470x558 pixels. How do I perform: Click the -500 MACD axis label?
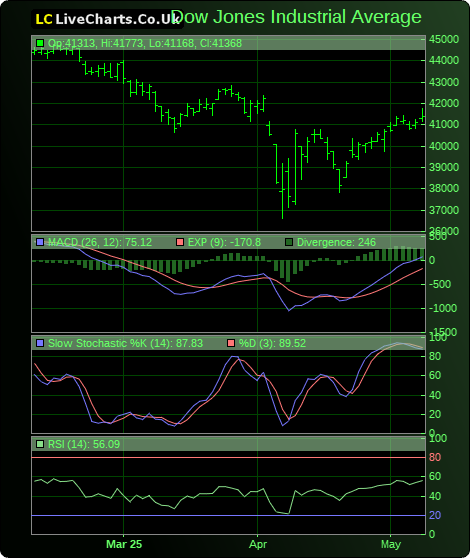pos(439,284)
